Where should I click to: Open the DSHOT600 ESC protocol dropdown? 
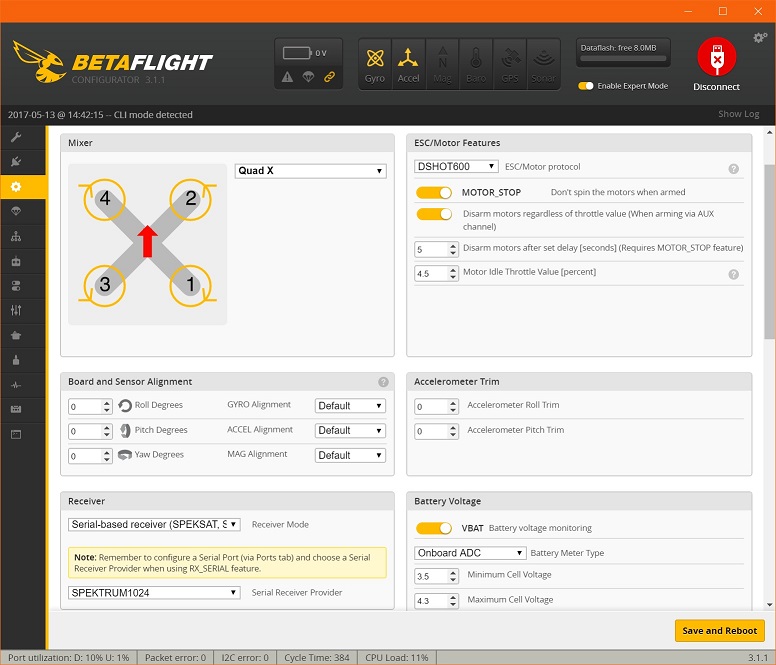456,166
